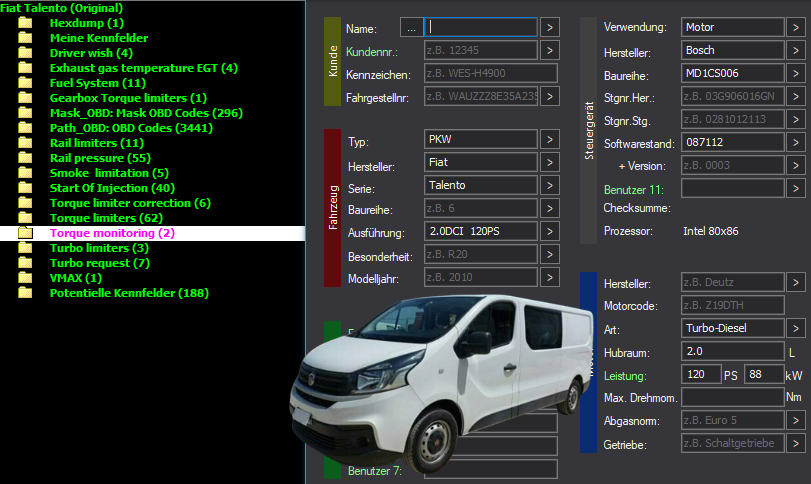Click the Fahrzeug section sidebar label

[x=333, y=208]
